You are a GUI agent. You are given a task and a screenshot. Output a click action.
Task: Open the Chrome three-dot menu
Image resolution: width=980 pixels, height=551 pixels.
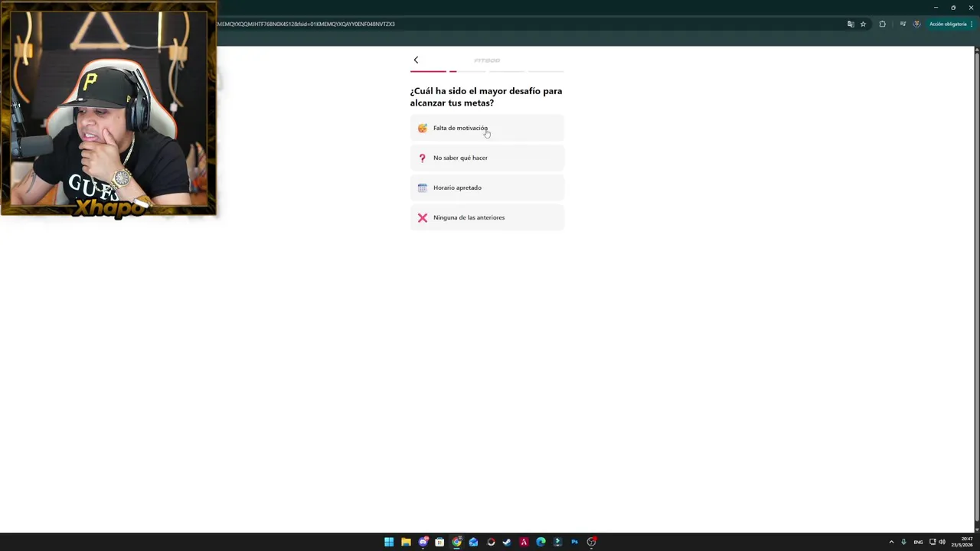point(972,24)
